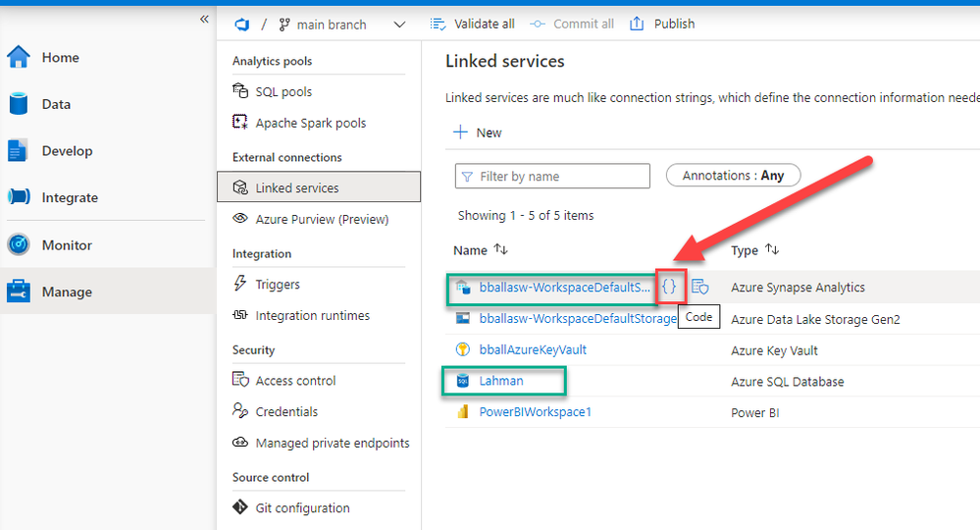This screenshot has width=980, height=530.
Task: Click the Access control shield icon
Action: pos(240,380)
